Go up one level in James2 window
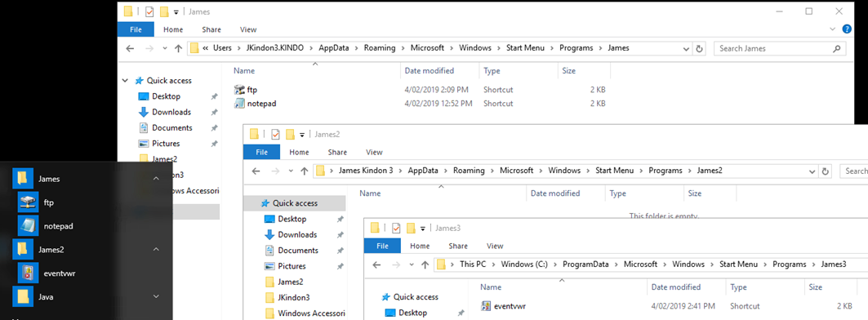This screenshot has width=868, height=320. pyautogui.click(x=304, y=171)
